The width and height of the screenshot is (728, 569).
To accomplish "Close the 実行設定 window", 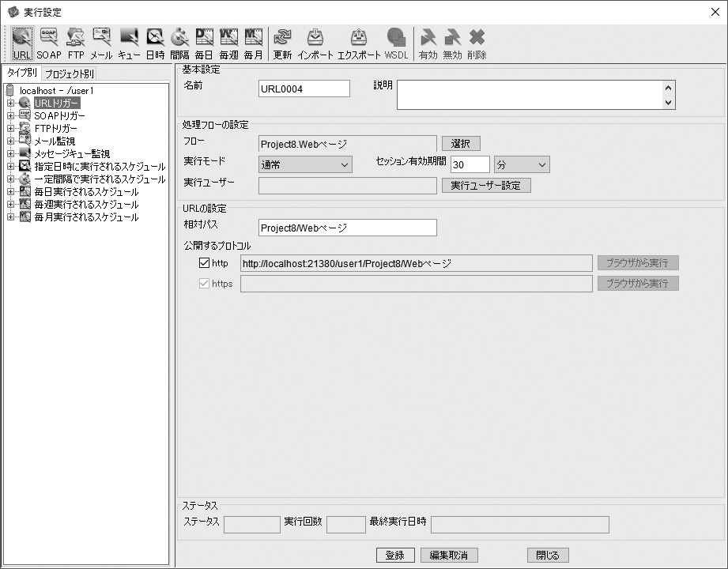I will [x=715, y=12].
